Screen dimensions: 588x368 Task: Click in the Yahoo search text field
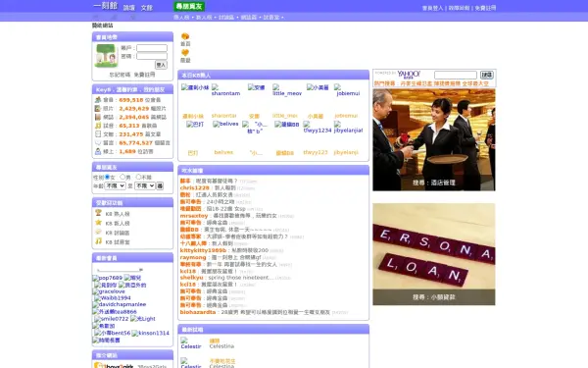coord(456,75)
